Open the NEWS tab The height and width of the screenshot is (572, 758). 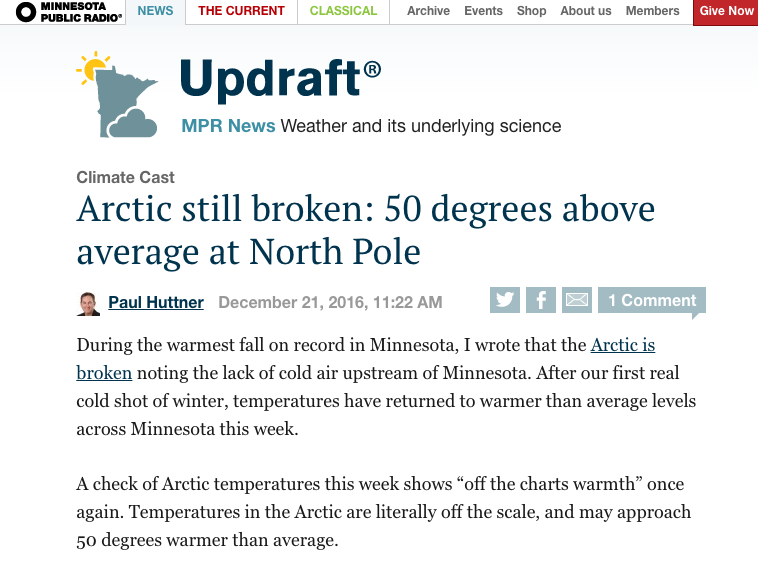pos(155,11)
